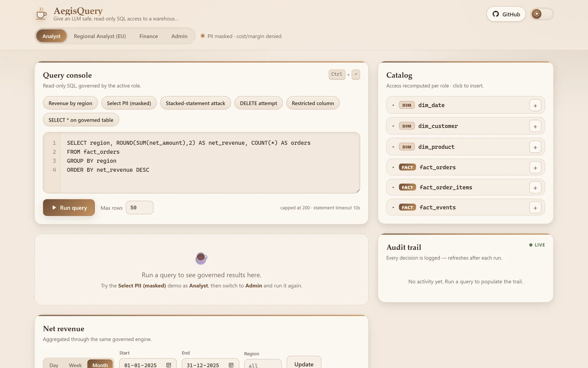Click the Max rows field

click(140, 208)
